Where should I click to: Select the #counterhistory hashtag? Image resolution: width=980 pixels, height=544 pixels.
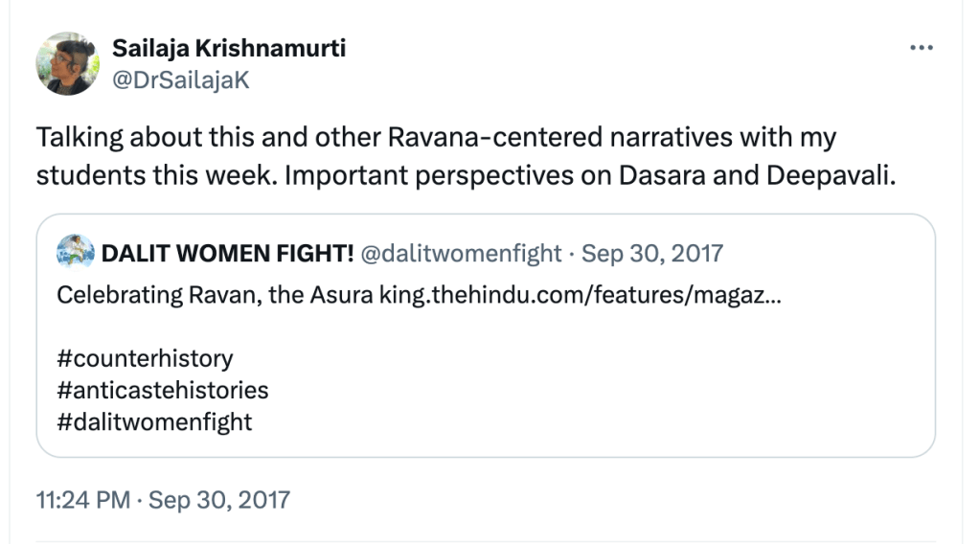[145, 358]
